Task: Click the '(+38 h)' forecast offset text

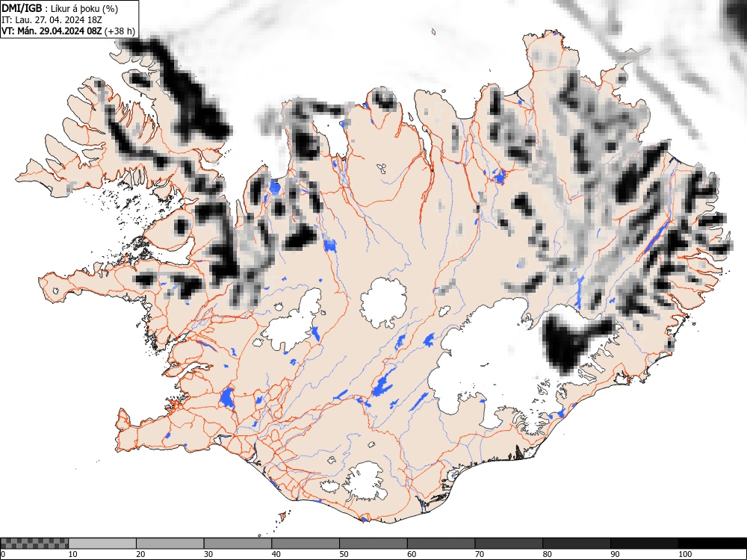Action: tap(120, 31)
